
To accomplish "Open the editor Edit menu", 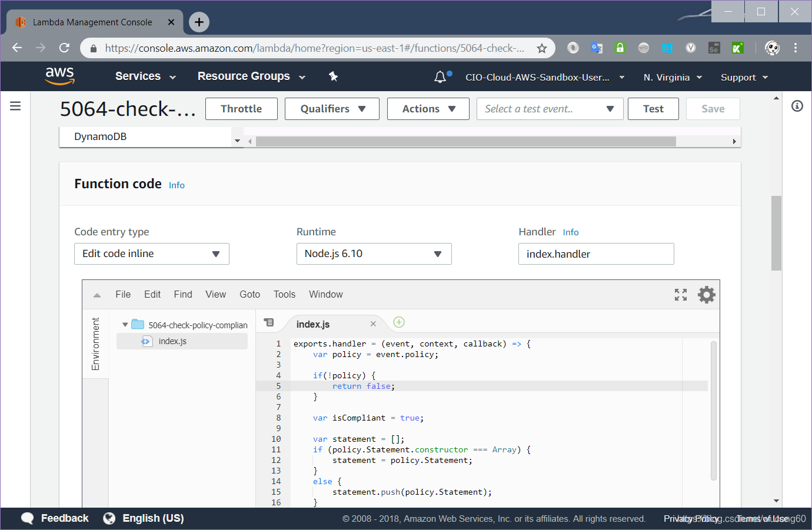I will pos(152,294).
